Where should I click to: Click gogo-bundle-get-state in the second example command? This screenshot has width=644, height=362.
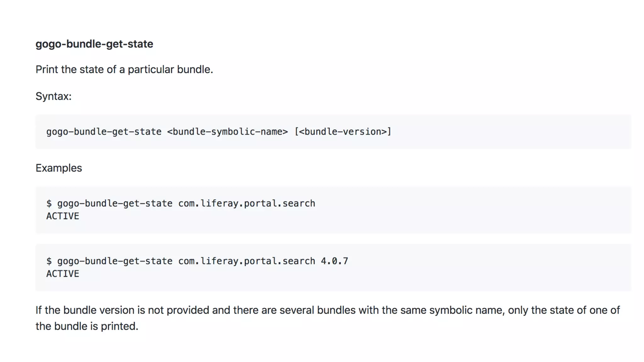(115, 261)
